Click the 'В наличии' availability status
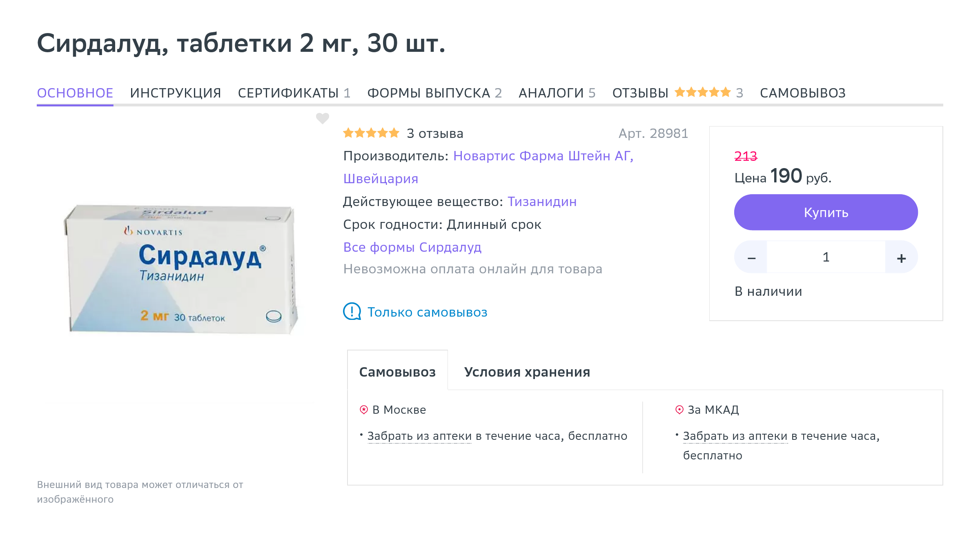The height and width of the screenshot is (550, 980). coord(768,291)
